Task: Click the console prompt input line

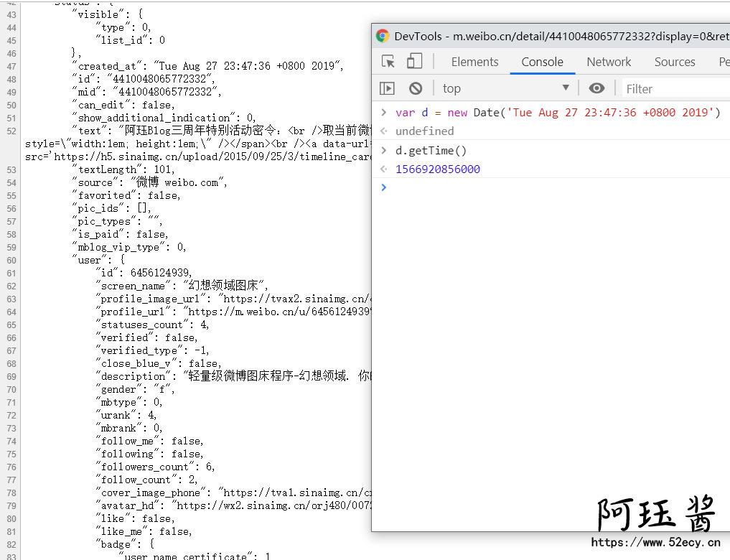Action: point(553,188)
